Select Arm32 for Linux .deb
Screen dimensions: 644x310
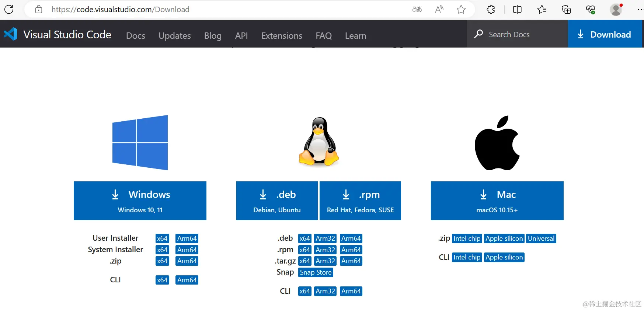[x=326, y=238]
